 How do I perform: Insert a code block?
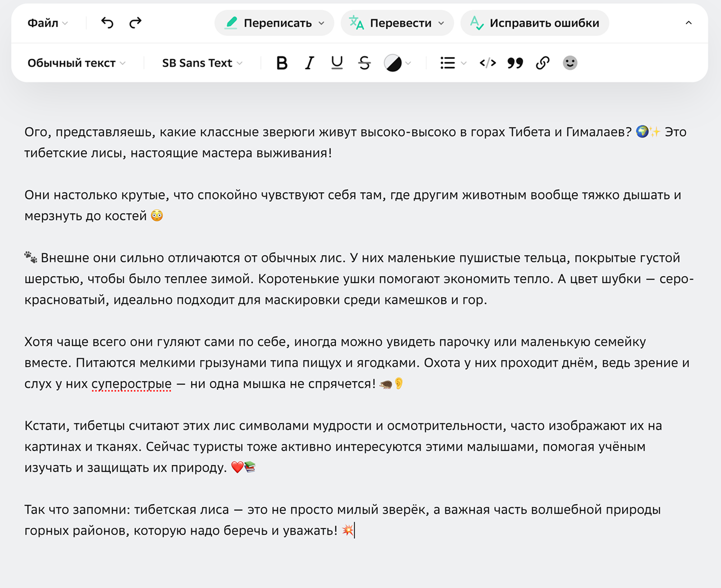tap(487, 62)
